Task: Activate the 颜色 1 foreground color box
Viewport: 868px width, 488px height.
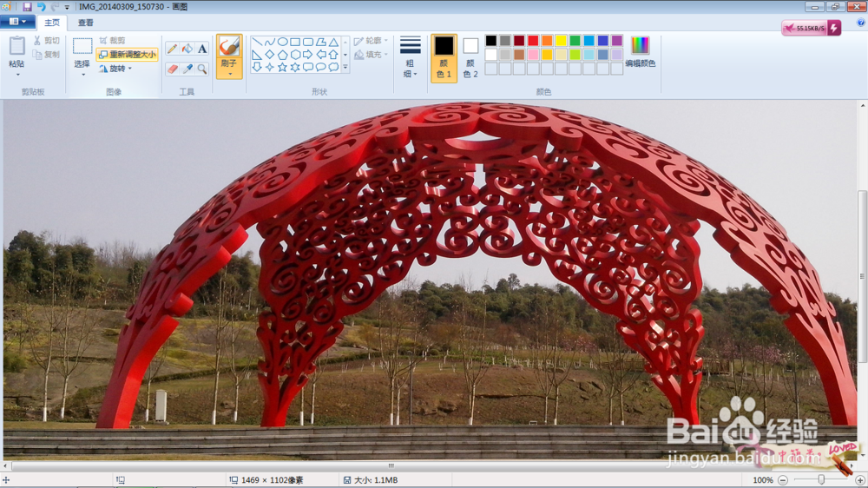Action: [x=444, y=57]
